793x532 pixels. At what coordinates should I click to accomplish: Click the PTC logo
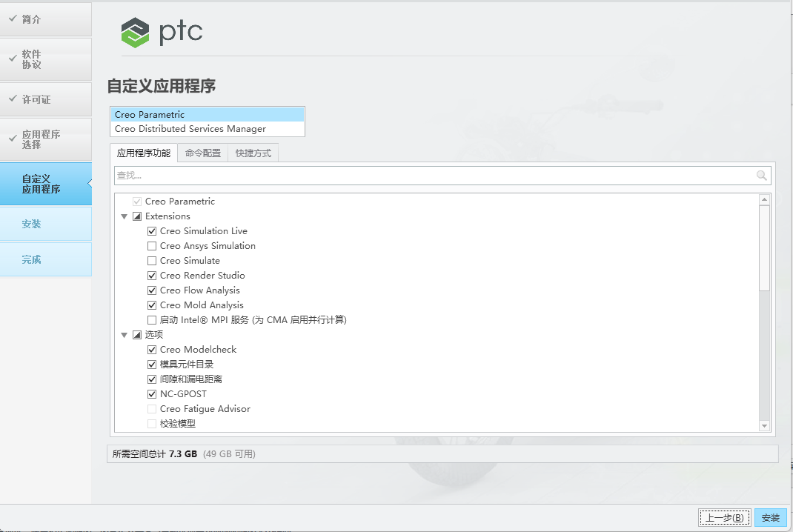pyautogui.click(x=162, y=33)
